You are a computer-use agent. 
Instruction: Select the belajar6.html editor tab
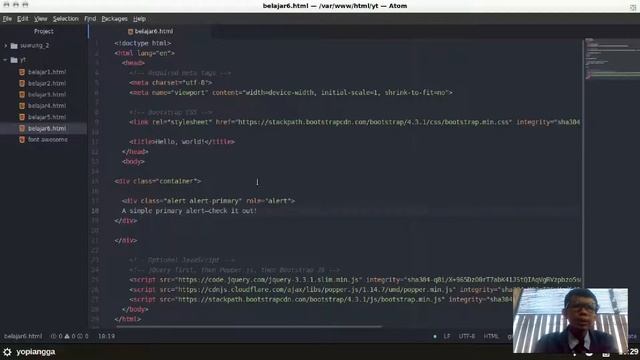pos(150,31)
